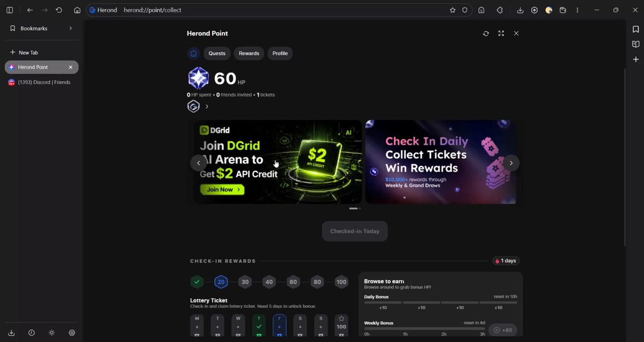The image size is (644, 342).
Task: Close the Herond Point panel
Action: pyautogui.click(x=516, y=33)
